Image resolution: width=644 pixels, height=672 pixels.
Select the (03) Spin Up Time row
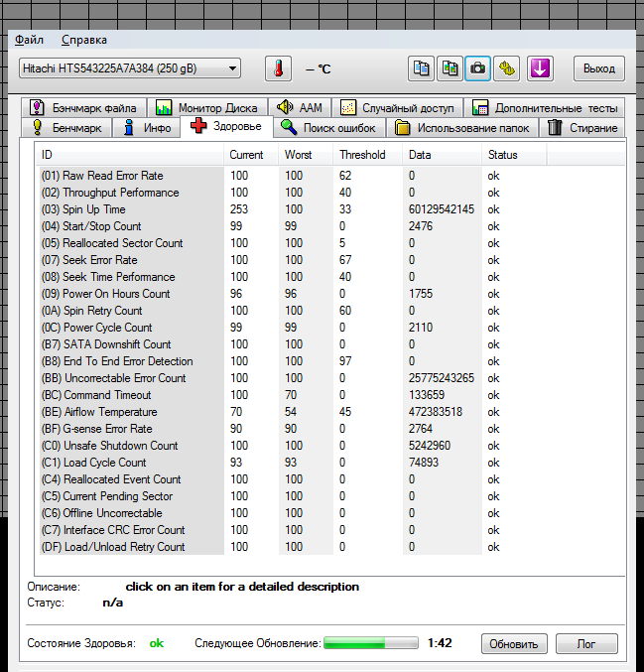point(292,209)
